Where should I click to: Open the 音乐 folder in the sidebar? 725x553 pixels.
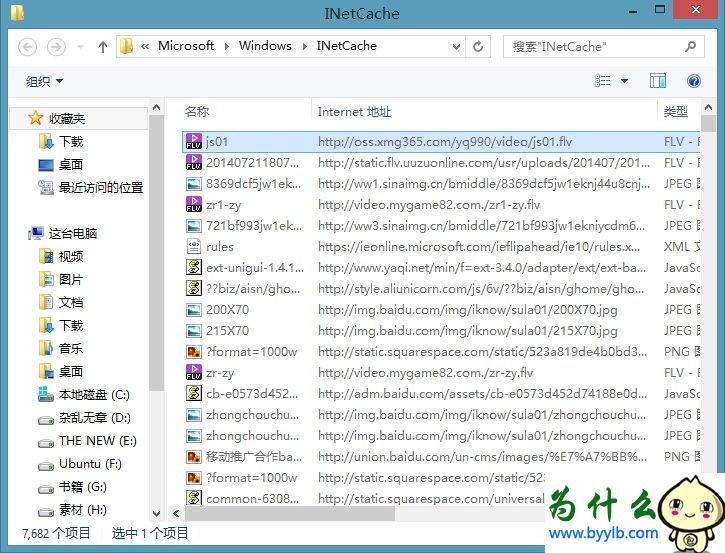coord(71,348)
